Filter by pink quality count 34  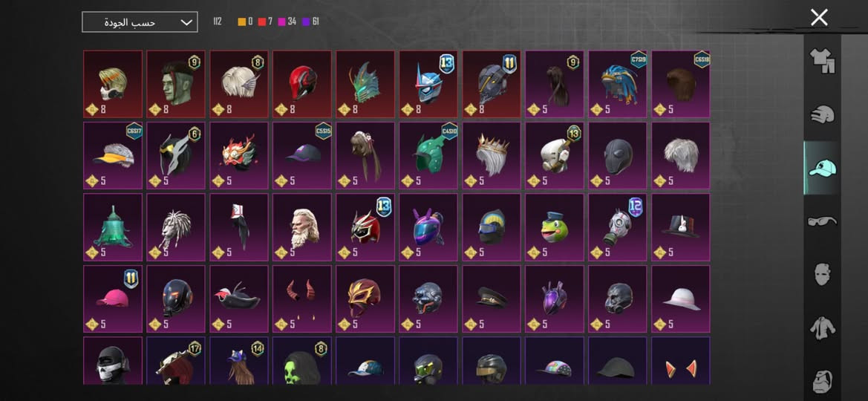(x=287, y=22)
